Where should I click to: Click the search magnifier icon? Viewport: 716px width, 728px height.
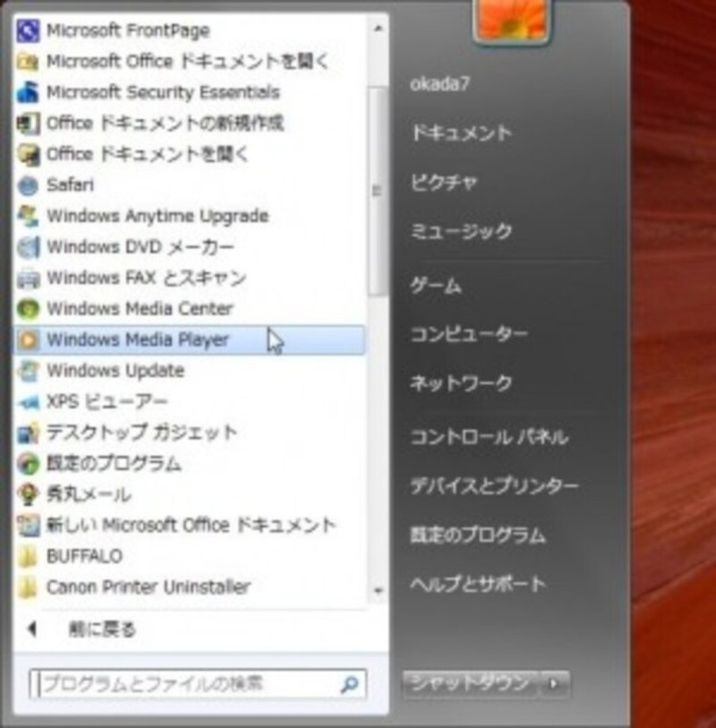tap(349, 684)
